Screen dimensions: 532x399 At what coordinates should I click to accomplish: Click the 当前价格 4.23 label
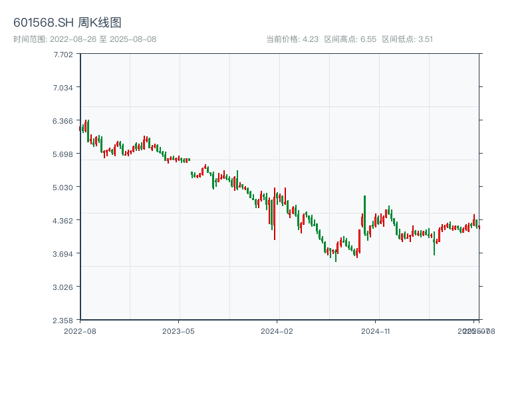tap(292, 39)
